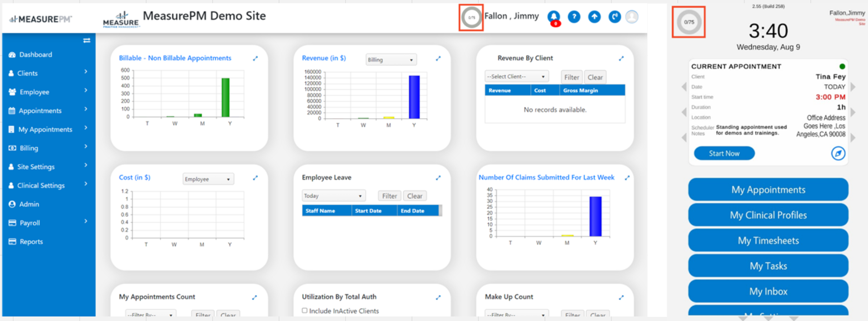The width and height of the screenshot is (868, 321).
Task: Open the Billing dropdown in Revenue widget
Action: pyautogui.click(x=391, y=60)
